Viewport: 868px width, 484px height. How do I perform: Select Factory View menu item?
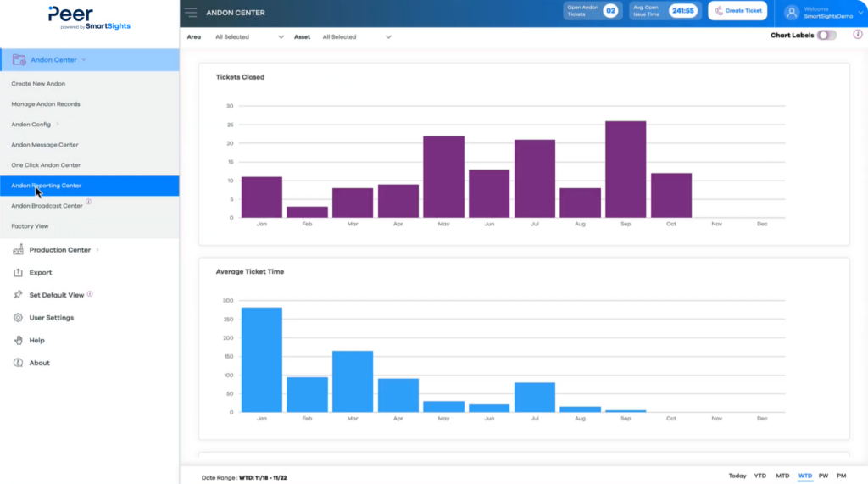point(30,226)
